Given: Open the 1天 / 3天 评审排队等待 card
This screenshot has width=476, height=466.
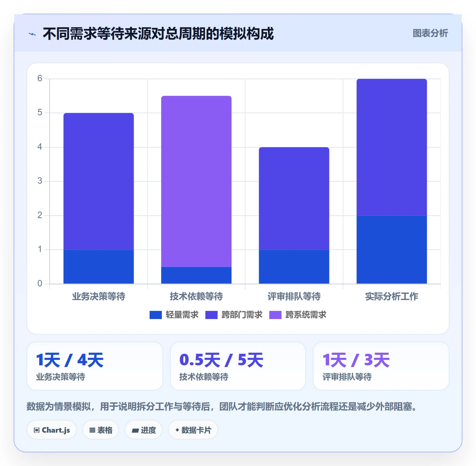Looking at the screenshot, I should click(381, 366).
